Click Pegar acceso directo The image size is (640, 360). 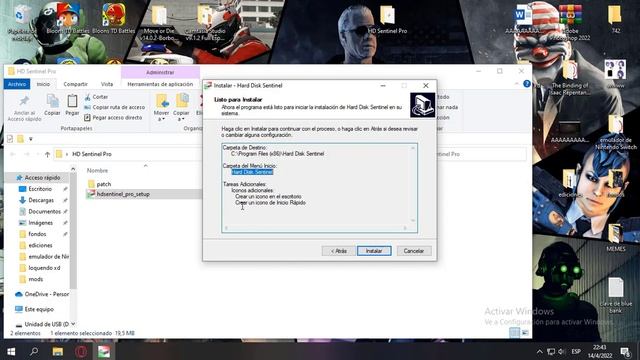[x=113, y=118]
